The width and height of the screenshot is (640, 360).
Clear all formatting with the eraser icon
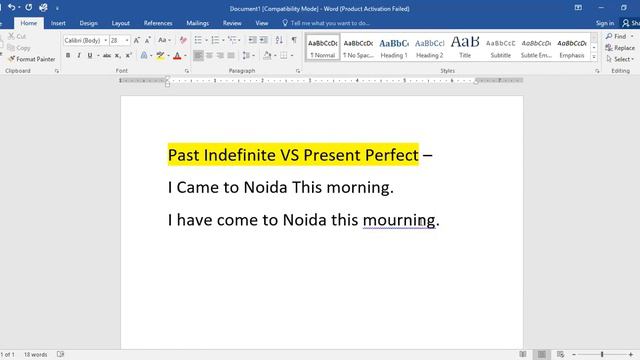click(x=183, y=40)
